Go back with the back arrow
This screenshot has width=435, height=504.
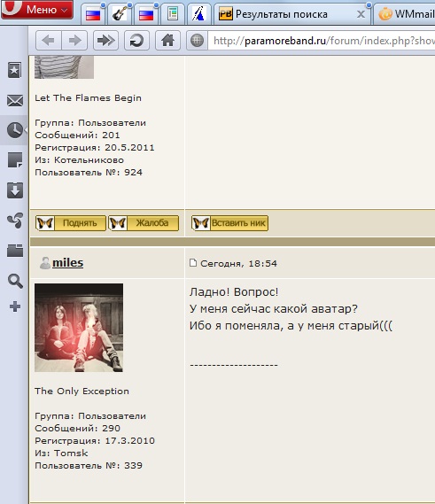click(x=48, y=41)
